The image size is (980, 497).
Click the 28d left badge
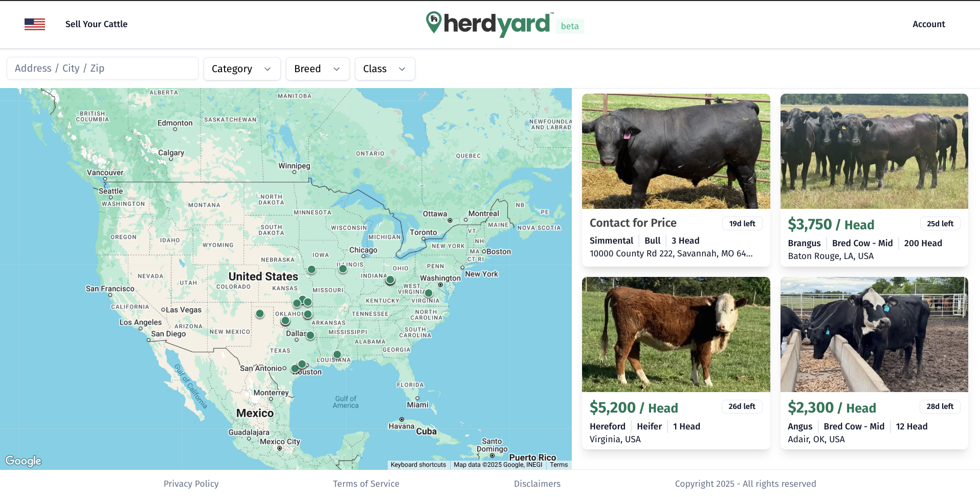[x=940, y=406]
